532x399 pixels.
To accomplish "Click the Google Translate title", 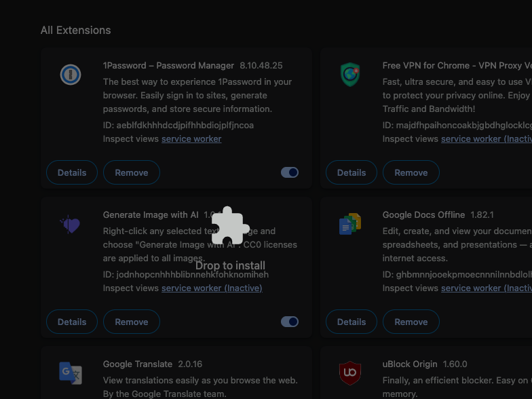I will click(138, 364).
